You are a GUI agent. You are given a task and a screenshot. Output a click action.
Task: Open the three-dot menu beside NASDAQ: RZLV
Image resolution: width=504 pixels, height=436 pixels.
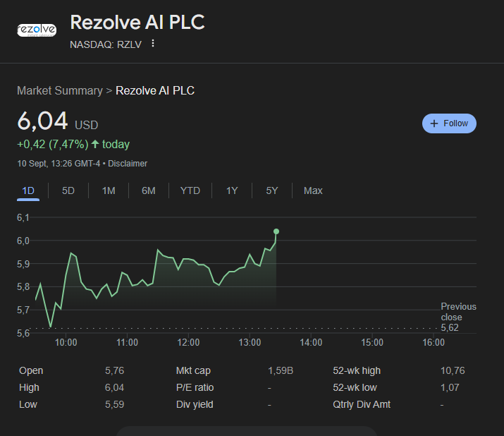coord(153,44)
